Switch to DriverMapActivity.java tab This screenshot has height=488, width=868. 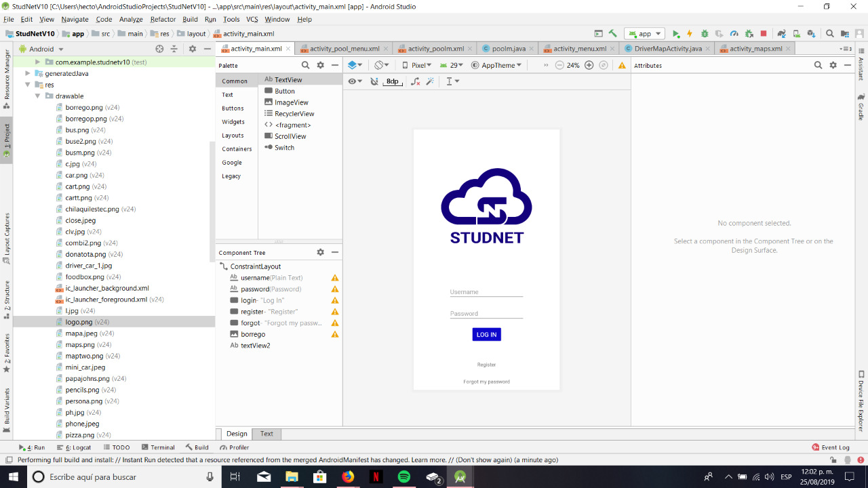(668, 49)
